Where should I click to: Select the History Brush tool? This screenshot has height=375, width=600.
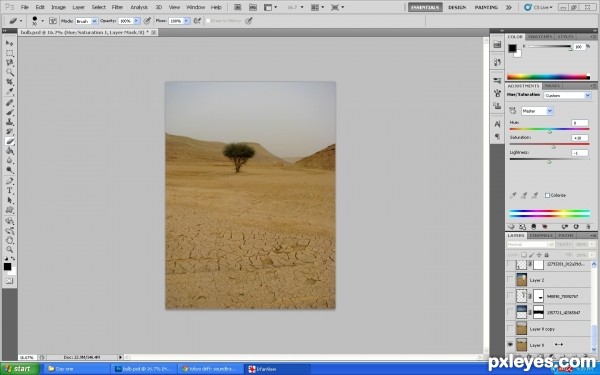pyautogui.click(x=10, y=132)
